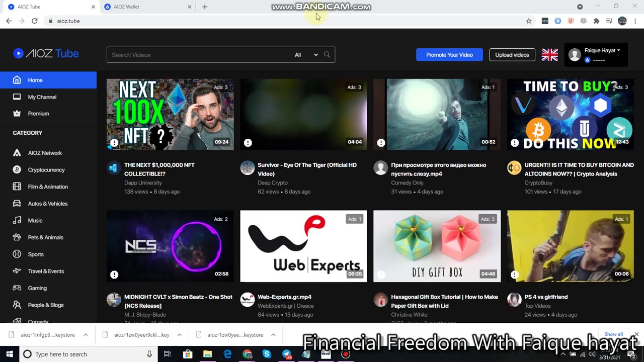Open Chrome media control icon
Image resolution: width=644 pixels, height=362 pixels.
[x=609, y=21]
